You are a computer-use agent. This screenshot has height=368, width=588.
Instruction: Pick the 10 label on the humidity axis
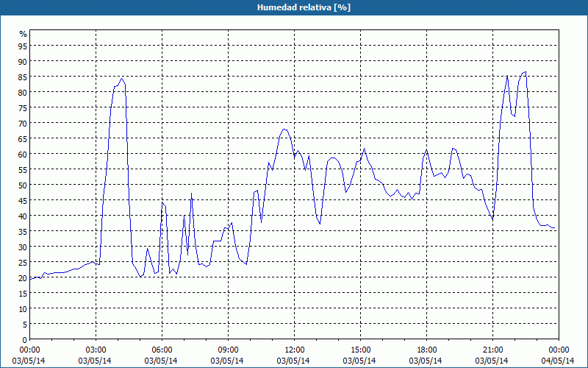(23, 308)
